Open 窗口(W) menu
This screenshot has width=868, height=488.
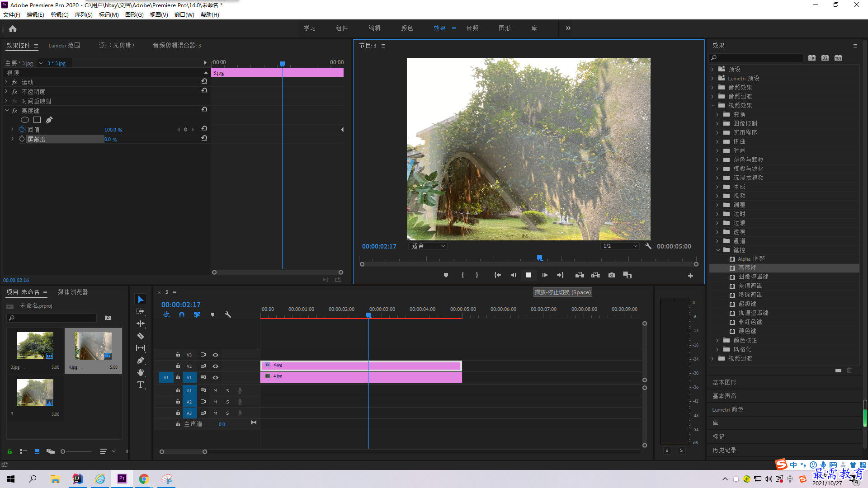click(184, 14)
